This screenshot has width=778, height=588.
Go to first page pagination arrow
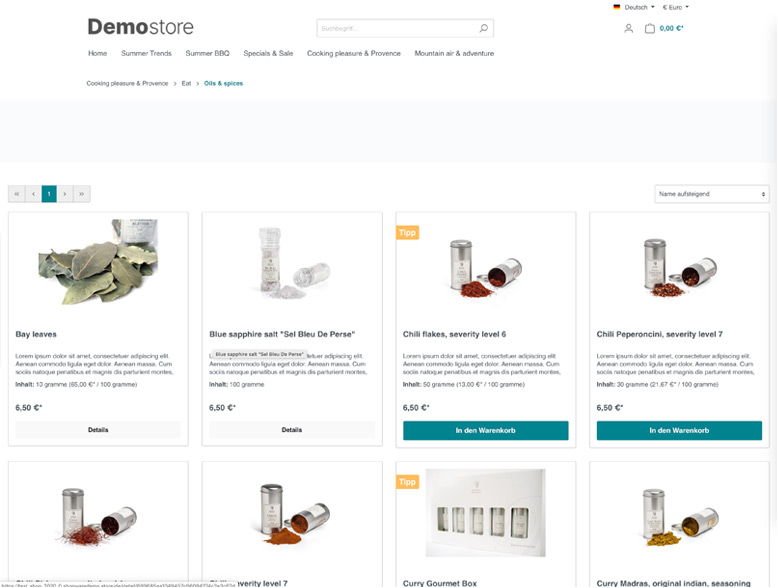[17, 194]
